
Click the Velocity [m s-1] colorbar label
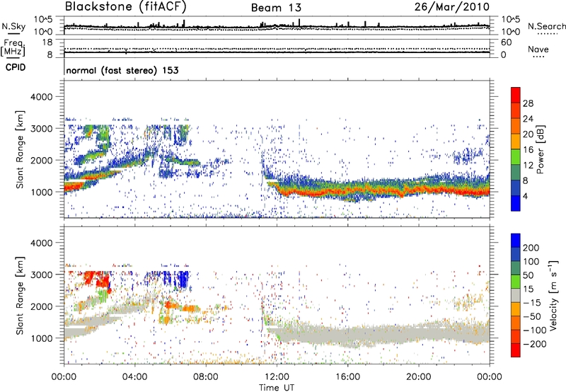pos(553,295)
